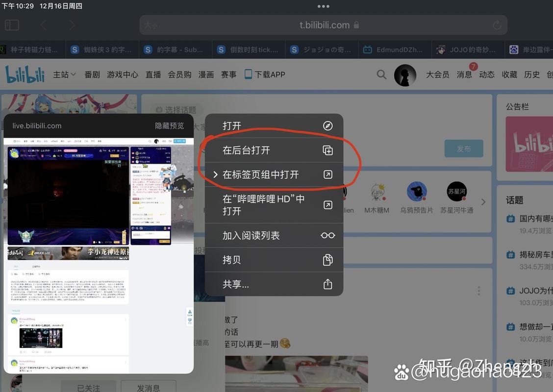
Task: Open 大会员 in the header
Action: (x=438, y=74)
